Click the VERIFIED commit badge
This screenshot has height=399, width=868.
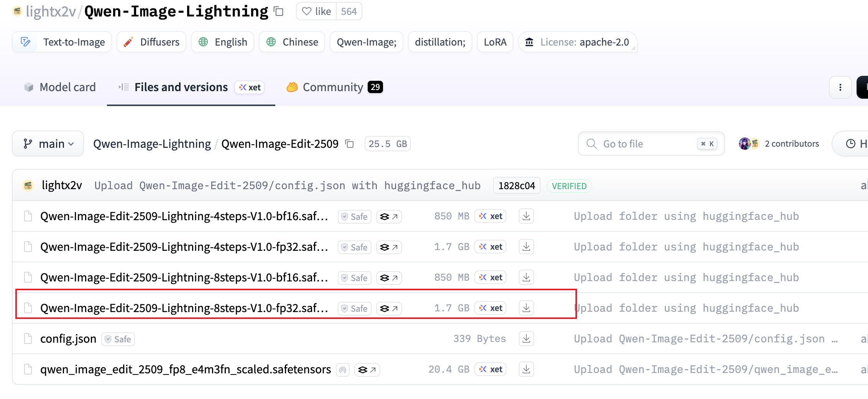569,186
